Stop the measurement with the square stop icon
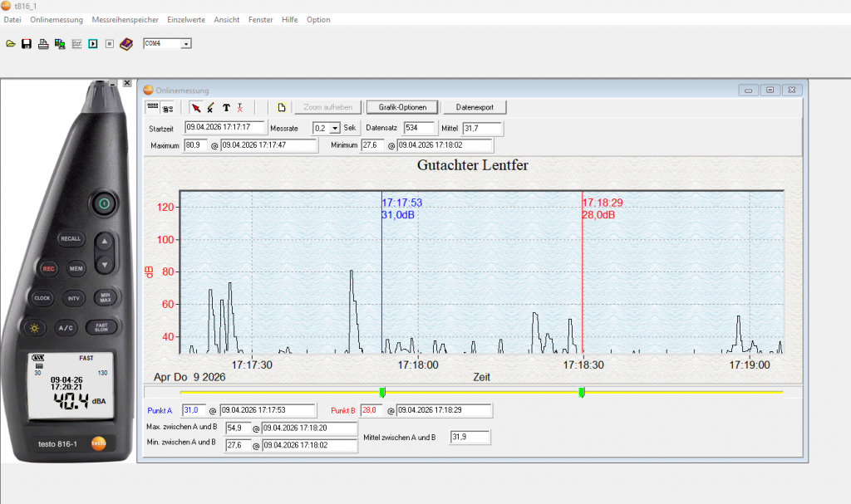 [109, 44]
